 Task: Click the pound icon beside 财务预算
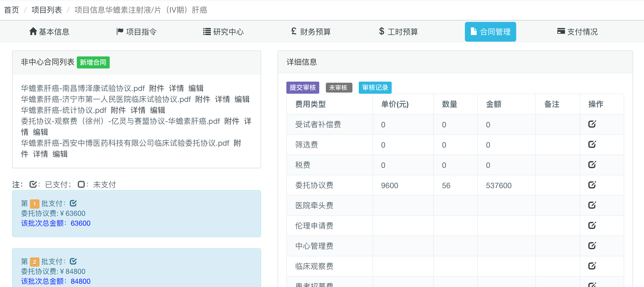294,31
